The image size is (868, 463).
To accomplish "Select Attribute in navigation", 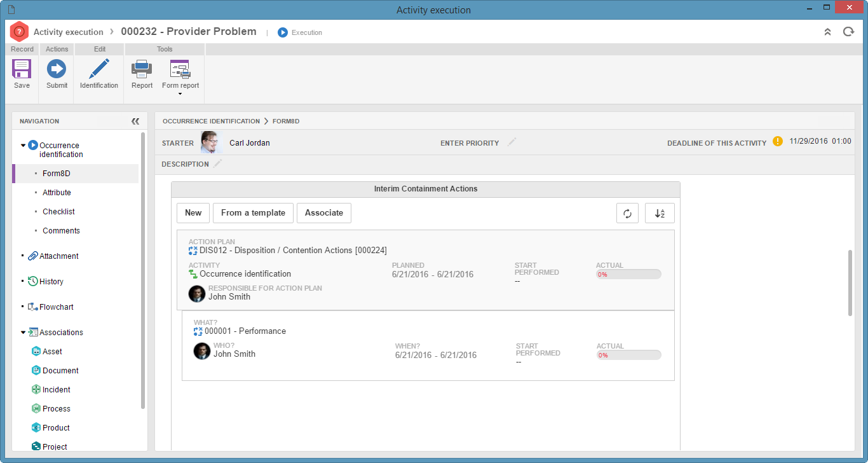I will [x=57, y=192].
